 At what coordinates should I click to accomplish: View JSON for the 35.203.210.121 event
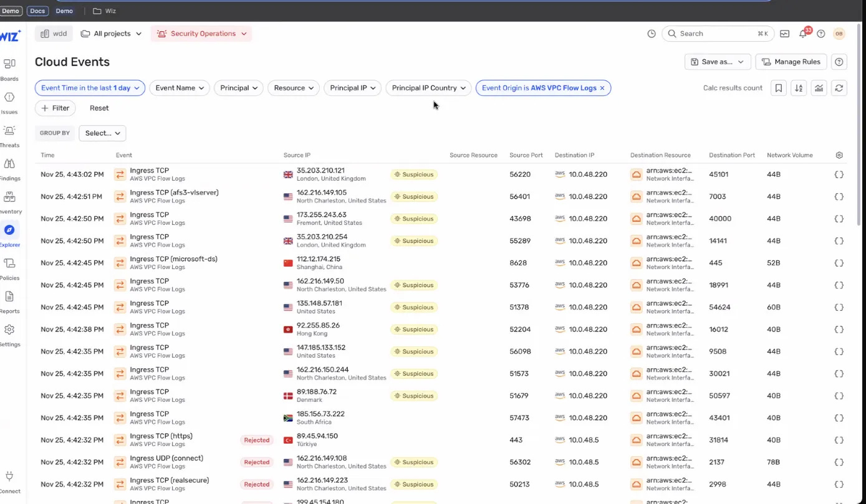tap(839, 174)
